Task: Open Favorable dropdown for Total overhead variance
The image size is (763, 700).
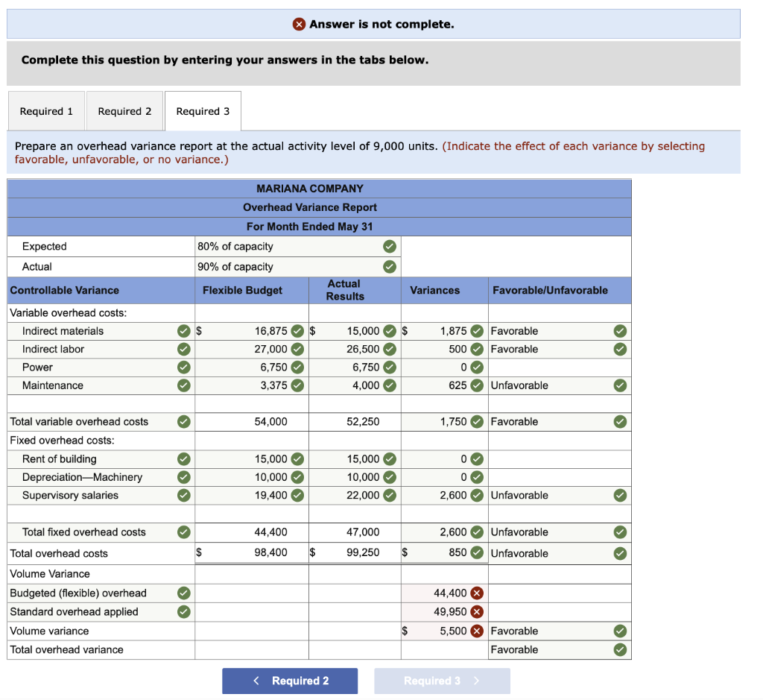Action: [x=560, y=649]
